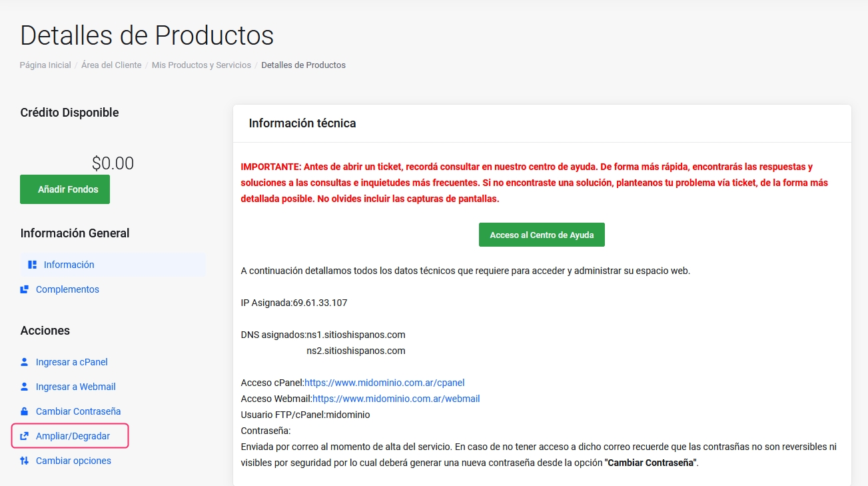Go to Página Inicial breadcrumb

pos(45,65)
